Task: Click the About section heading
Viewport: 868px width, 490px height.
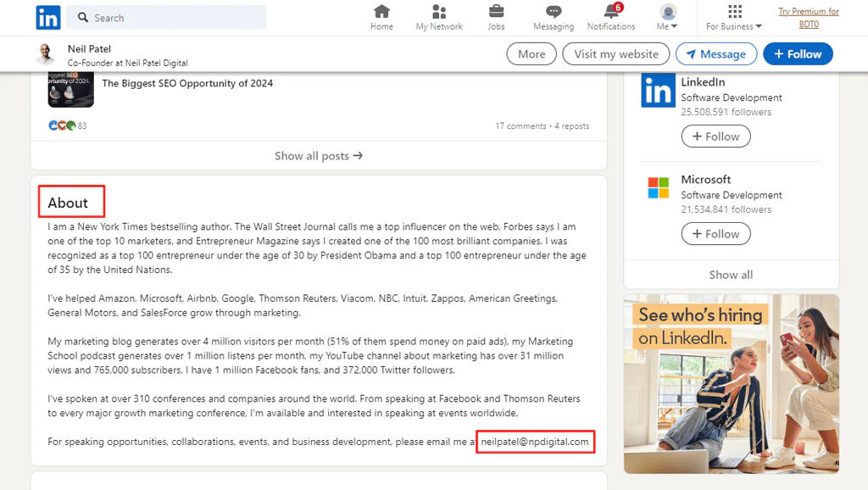Action: tap(68, 203)
